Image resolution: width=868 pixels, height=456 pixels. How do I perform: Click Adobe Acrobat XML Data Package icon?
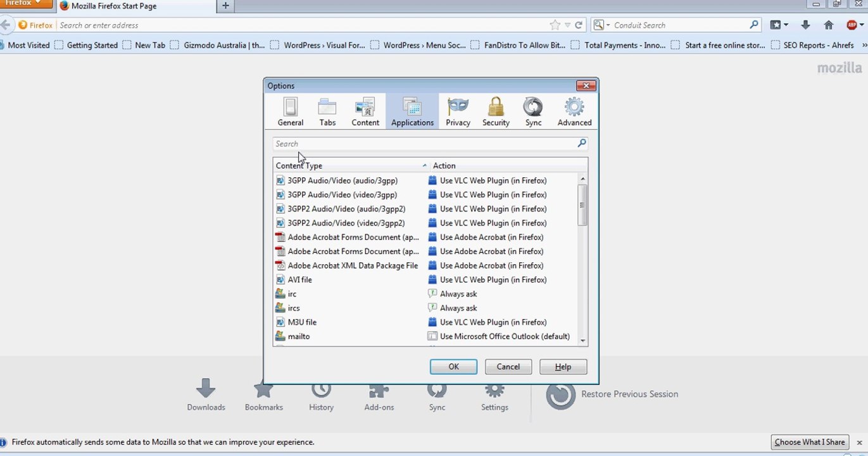(x=280, y=265)
